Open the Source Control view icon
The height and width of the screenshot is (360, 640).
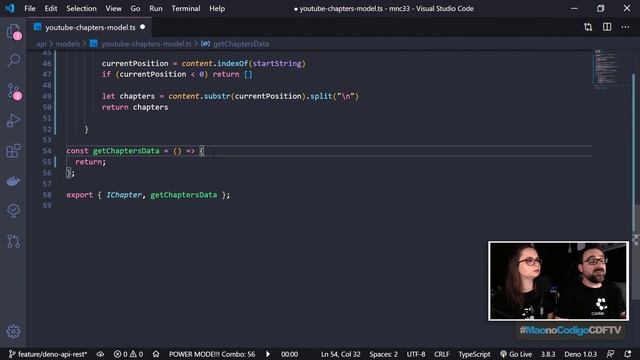tap(13, 91)
